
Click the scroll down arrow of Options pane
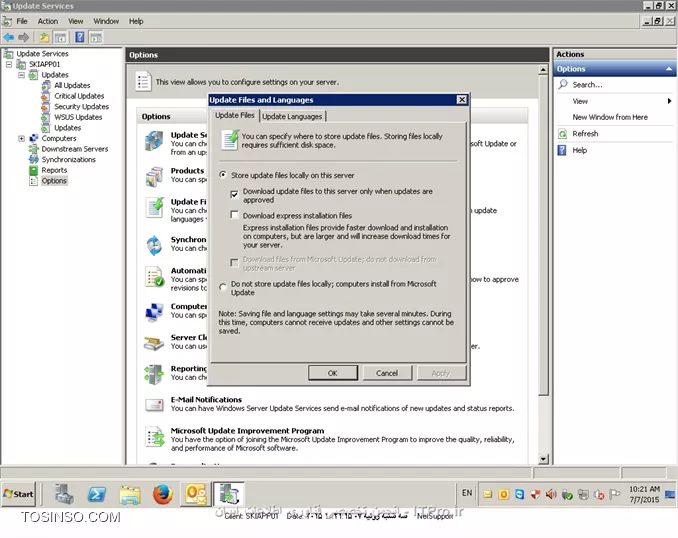pos(544,459)
